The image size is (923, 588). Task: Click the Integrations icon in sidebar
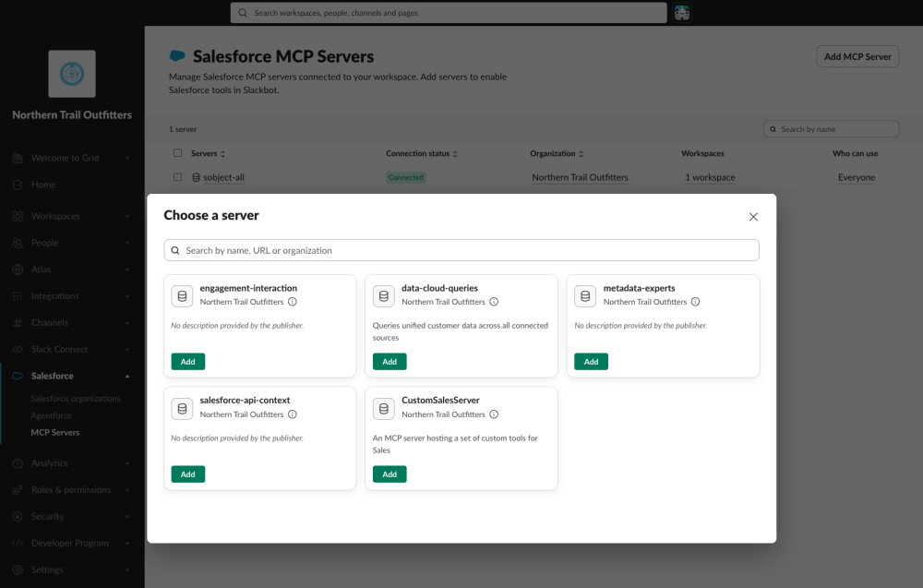[18, 295]
